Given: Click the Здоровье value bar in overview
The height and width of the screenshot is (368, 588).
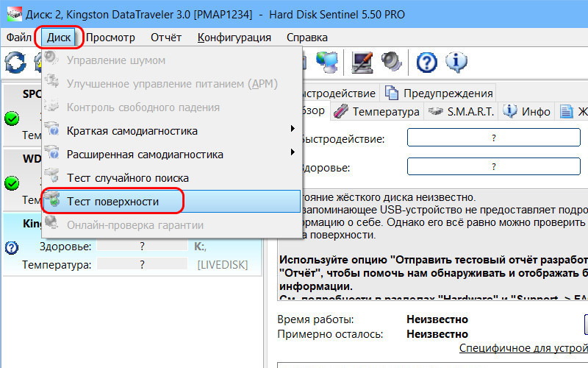Looking at the screenshot, I should [493, 166].
